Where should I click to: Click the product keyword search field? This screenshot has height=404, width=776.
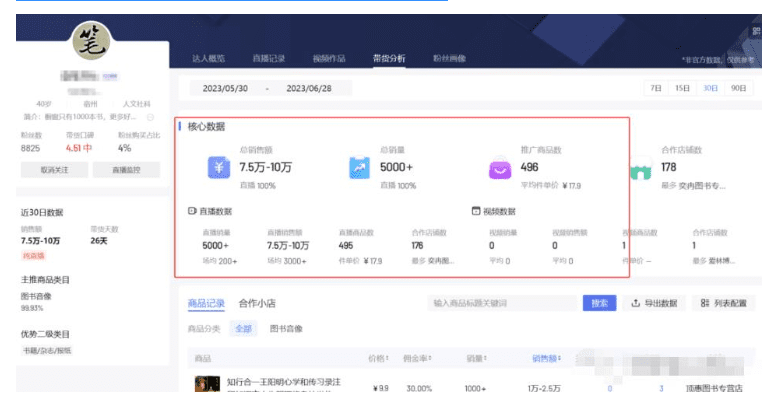click(x=500, y=303)
